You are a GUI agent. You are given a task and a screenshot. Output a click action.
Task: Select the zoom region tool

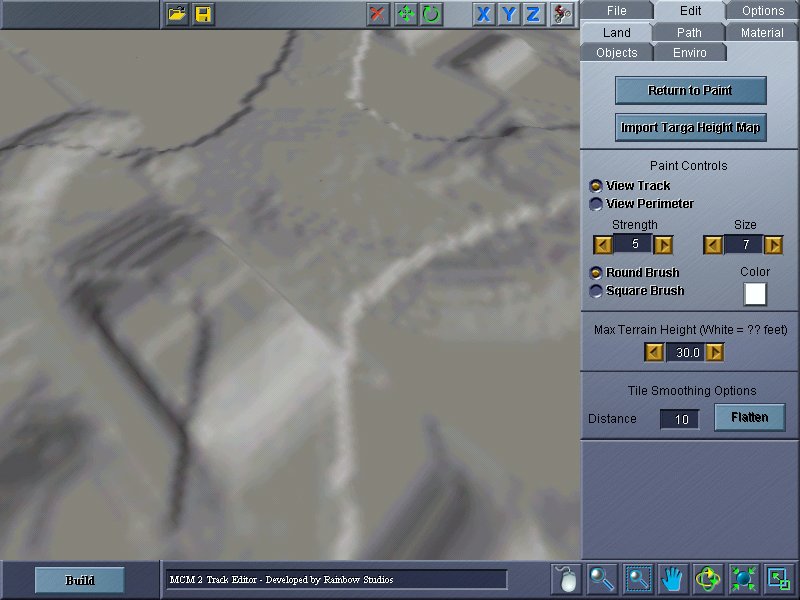click(x=637, y=579)
